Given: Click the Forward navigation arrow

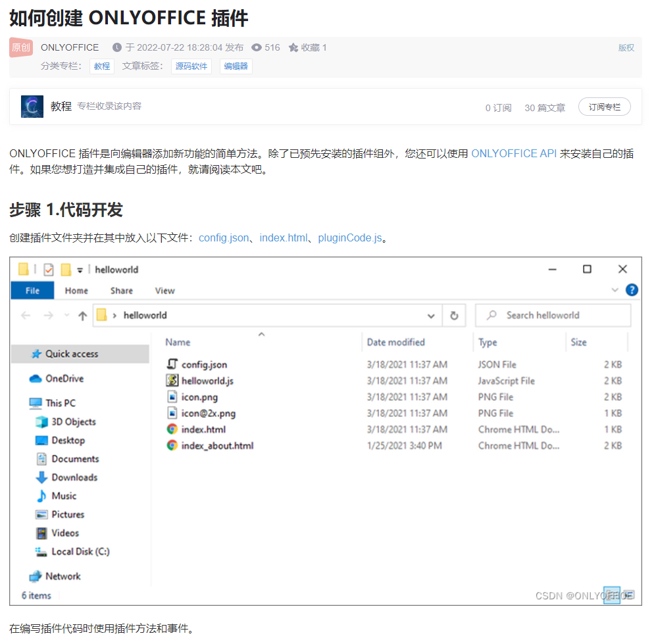Looking at the screenshot, I should click(x=49, y=315).
